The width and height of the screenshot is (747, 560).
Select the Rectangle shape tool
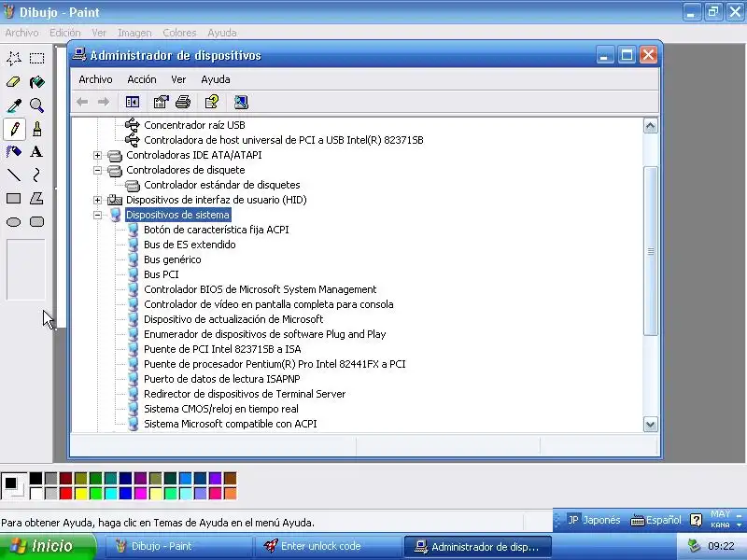click(x=14, y=199)
